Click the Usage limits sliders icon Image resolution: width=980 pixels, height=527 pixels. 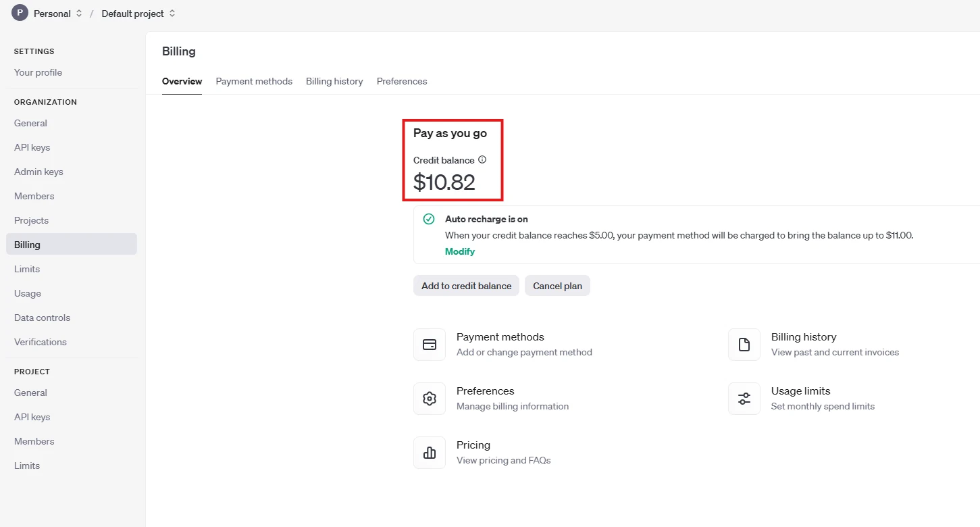coord(744,399)
